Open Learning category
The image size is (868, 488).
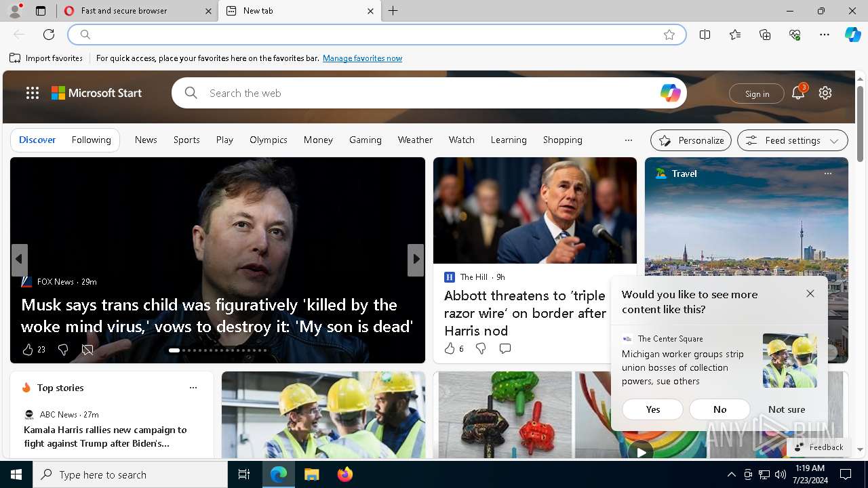tap(509, 140)
